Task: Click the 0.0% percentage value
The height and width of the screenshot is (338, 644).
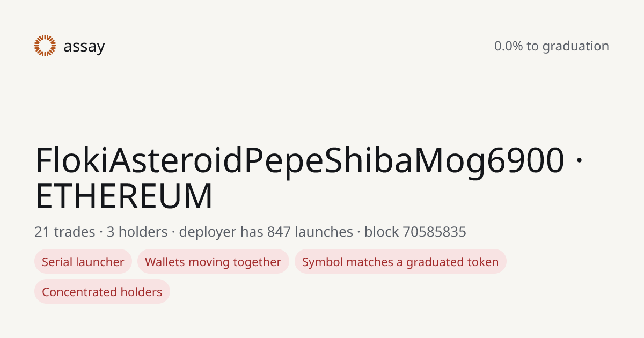Action: point(508,46)
